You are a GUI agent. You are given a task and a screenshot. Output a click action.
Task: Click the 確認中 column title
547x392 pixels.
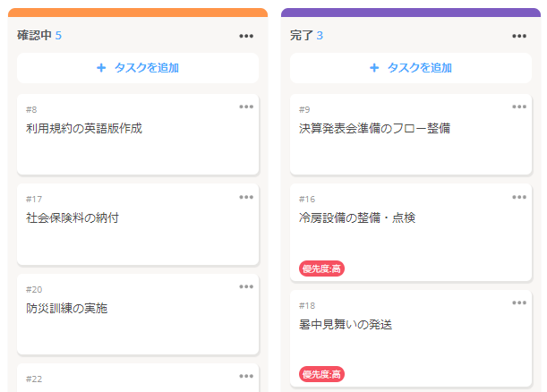click(35, 35)
